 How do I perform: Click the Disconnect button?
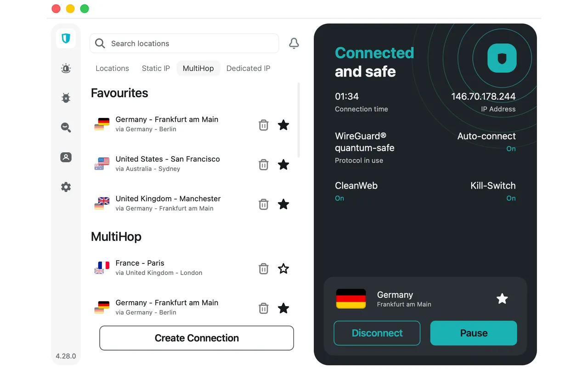(377, 333)
